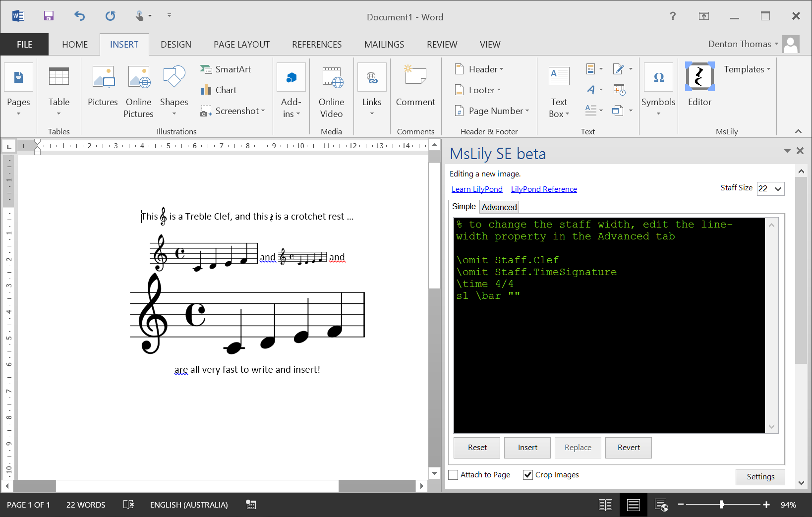The image size is (812, 517).
Task: Switch to DESIGN ribbon tab
Action: (176, 44)
